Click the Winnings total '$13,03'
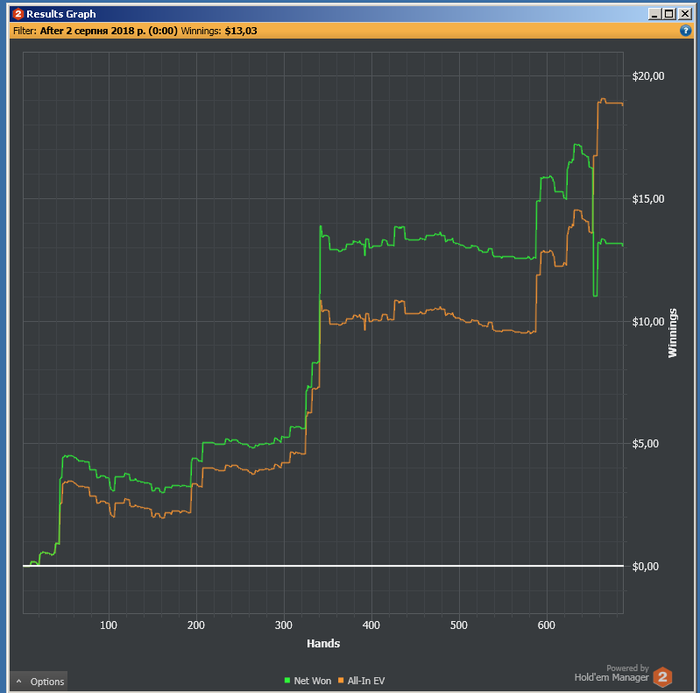Viewport: 700px width, 693px height. pos(241,31)
